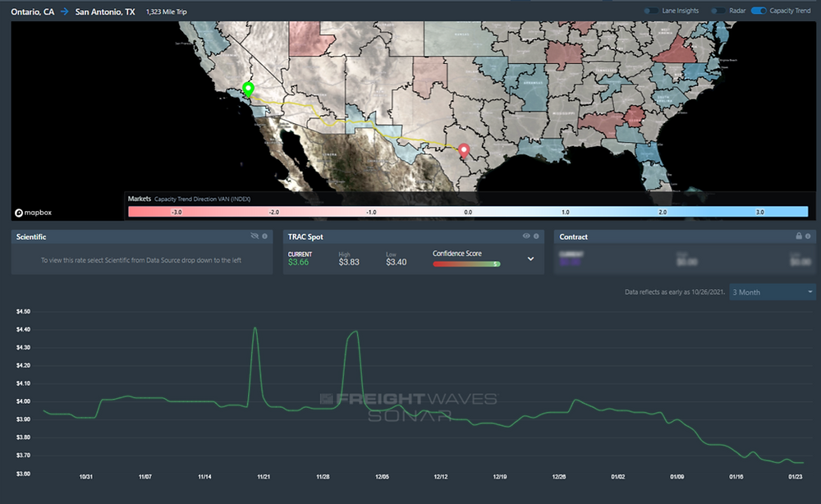The height and width of the screenshot is (504, 821).
Task: Click the Contract panel title
Action: [573, 236]
